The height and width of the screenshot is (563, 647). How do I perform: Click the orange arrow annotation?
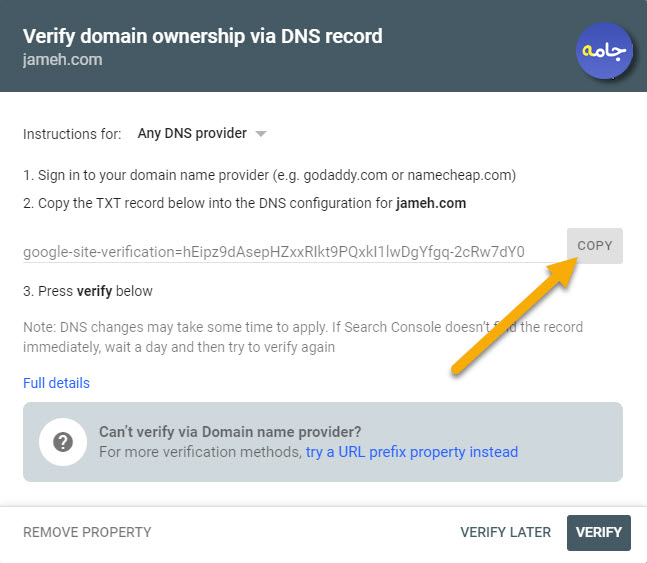[515, 316]
